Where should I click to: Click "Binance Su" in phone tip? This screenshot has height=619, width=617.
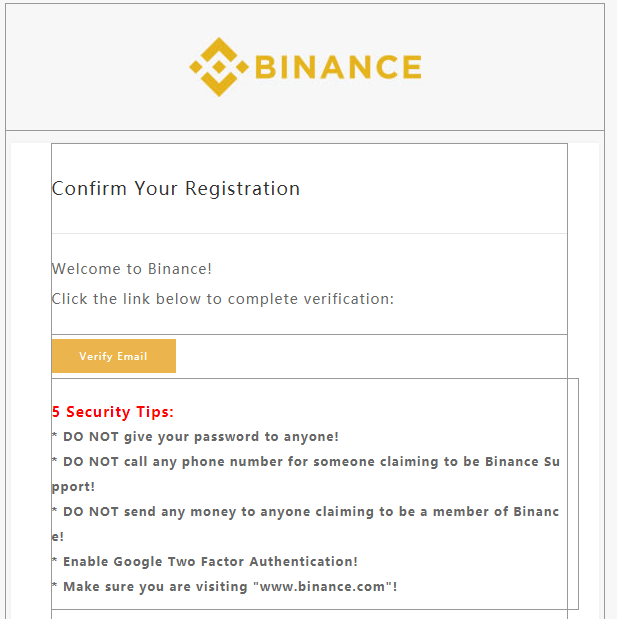pos(522,461)
